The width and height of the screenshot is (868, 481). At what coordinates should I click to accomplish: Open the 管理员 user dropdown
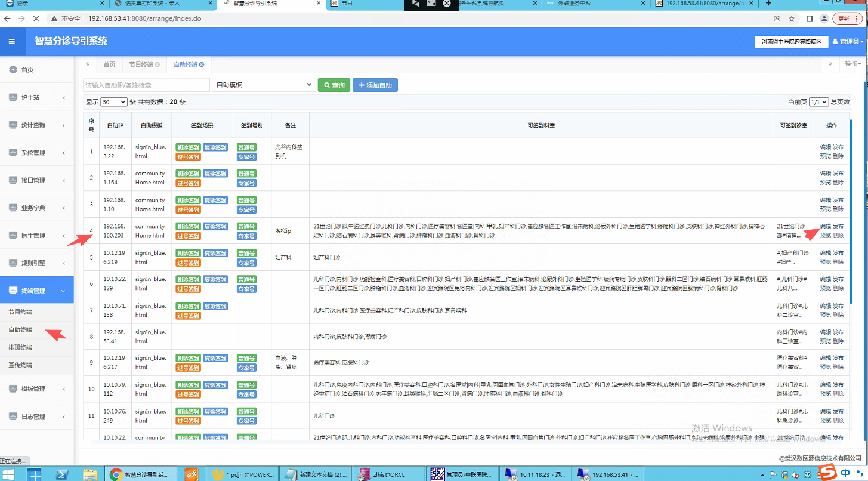pyautogui.click(x=848, y=42)
